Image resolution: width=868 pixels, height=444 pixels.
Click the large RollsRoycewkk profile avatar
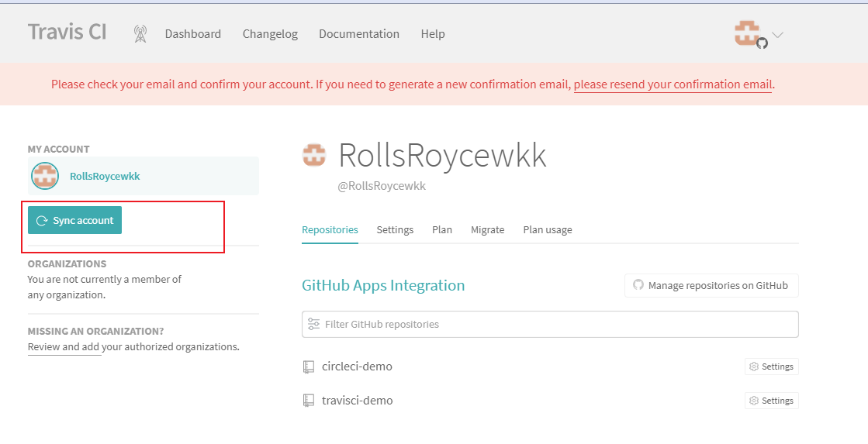[314, 156]
